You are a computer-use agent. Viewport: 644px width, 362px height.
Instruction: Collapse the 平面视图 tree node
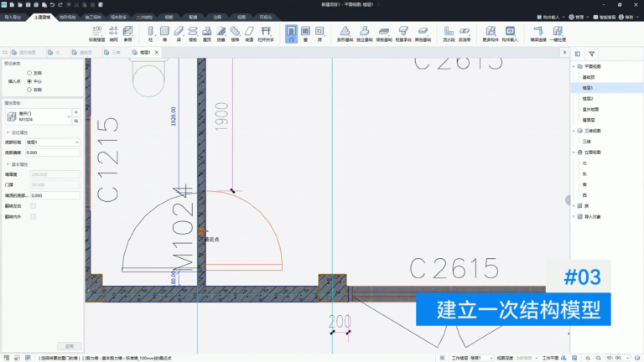[574, 66]
